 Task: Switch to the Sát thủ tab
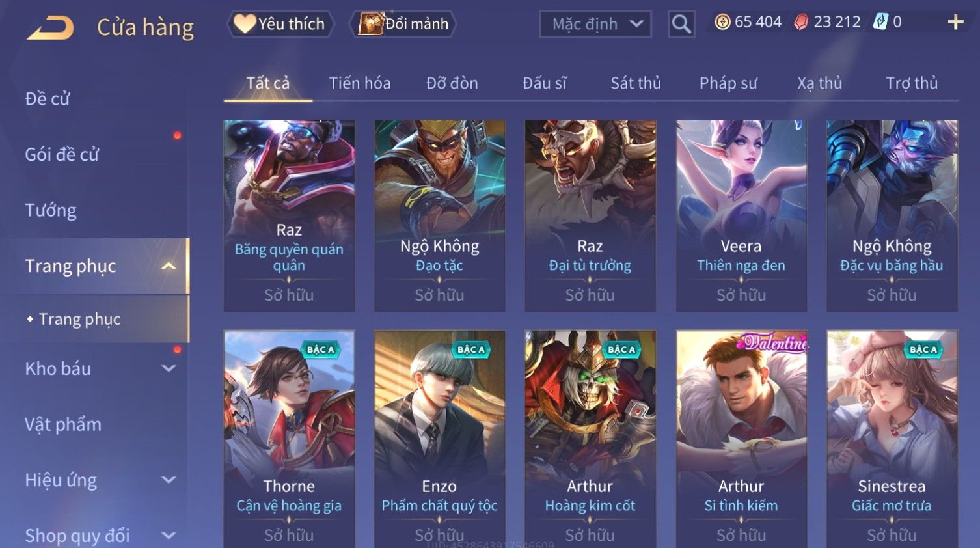pyautogui.click(x=636, y=83)
